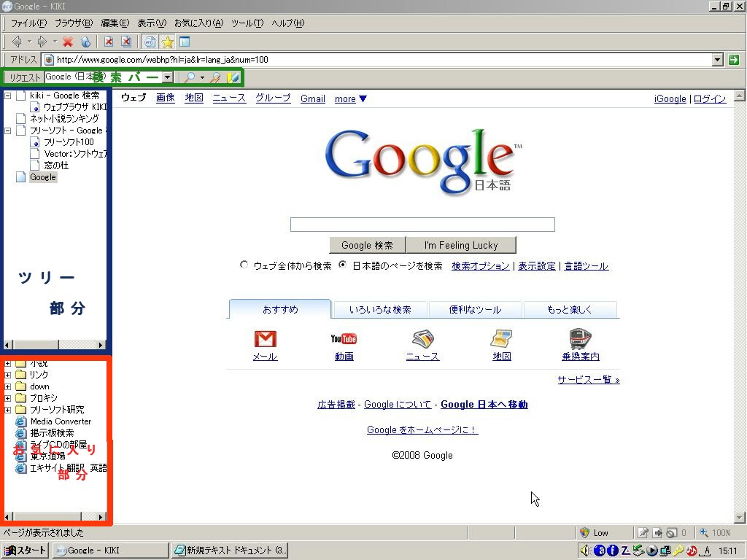Click the zoom 100% magnifier in status bar
The width and height of the screenshot is (747, 560).
pyautogui.click(x=704, y=532)
